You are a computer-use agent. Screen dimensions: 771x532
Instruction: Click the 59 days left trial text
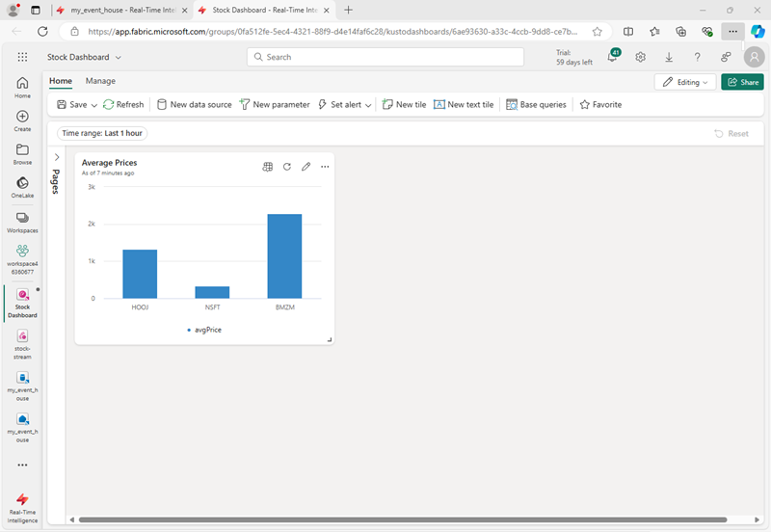(573, 63)
